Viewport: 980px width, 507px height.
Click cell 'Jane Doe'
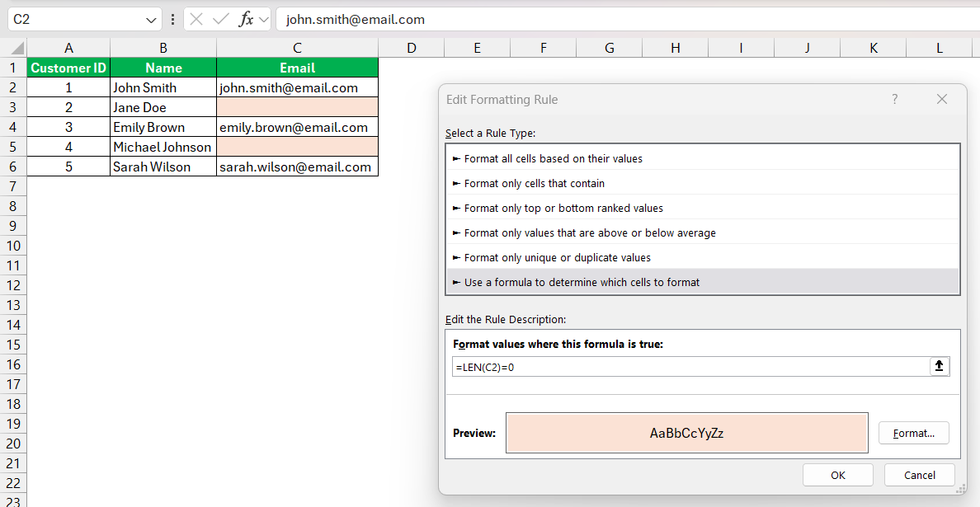163,107
